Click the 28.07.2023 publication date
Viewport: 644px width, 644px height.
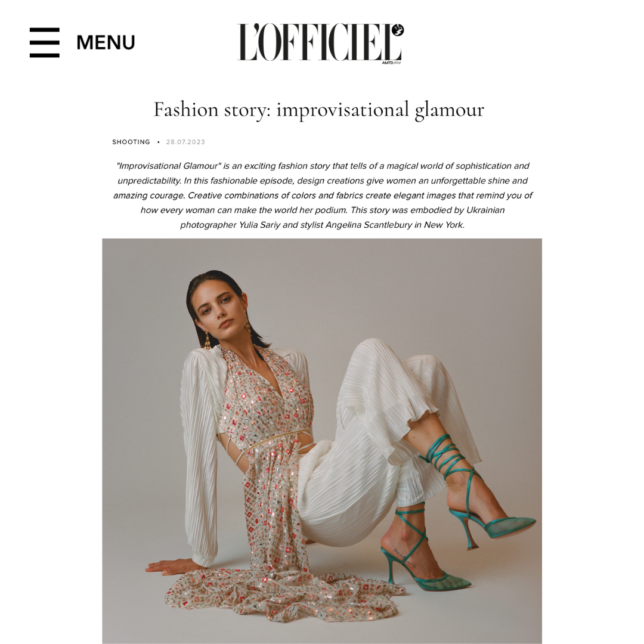[x=185, y=142]
